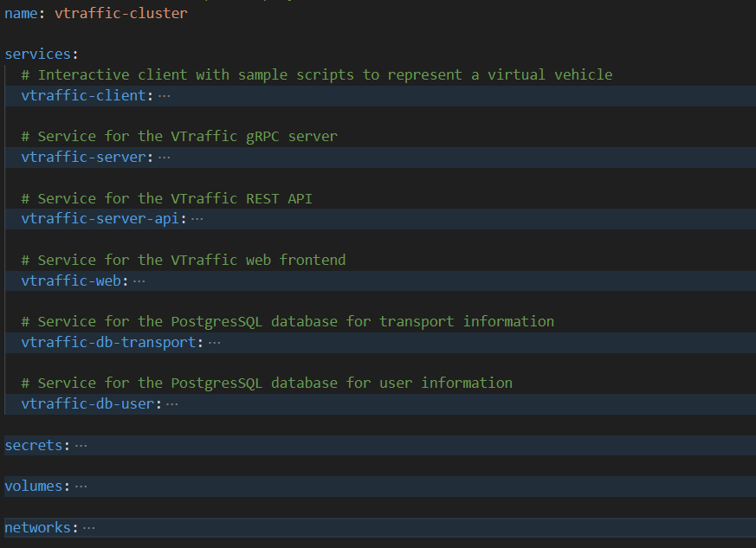Click the vtraffic-client service key

click(83, 95)
